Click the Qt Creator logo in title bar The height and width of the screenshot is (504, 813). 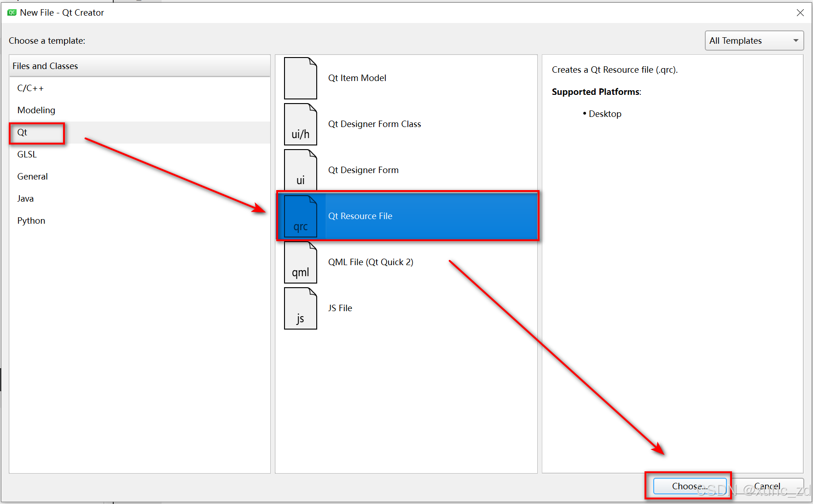(12, 12)
